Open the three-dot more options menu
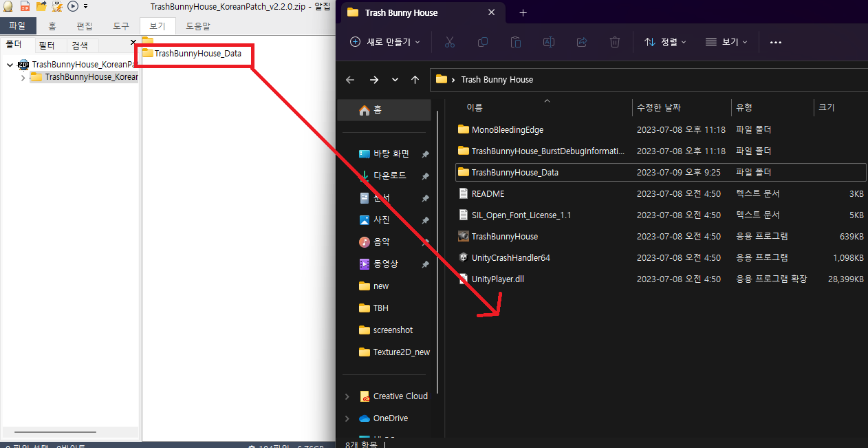868x448 pixels. 776,42
